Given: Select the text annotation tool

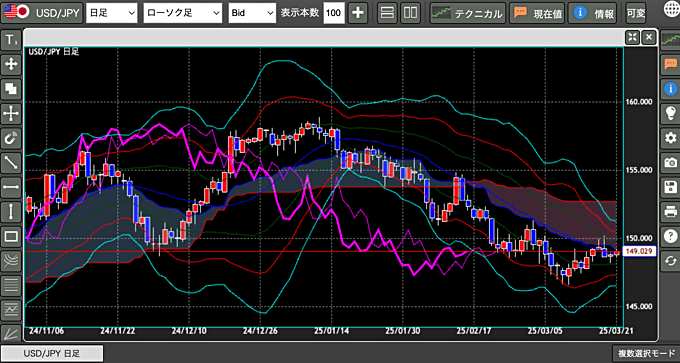Looking at the screenshot, I should (11, 40).
